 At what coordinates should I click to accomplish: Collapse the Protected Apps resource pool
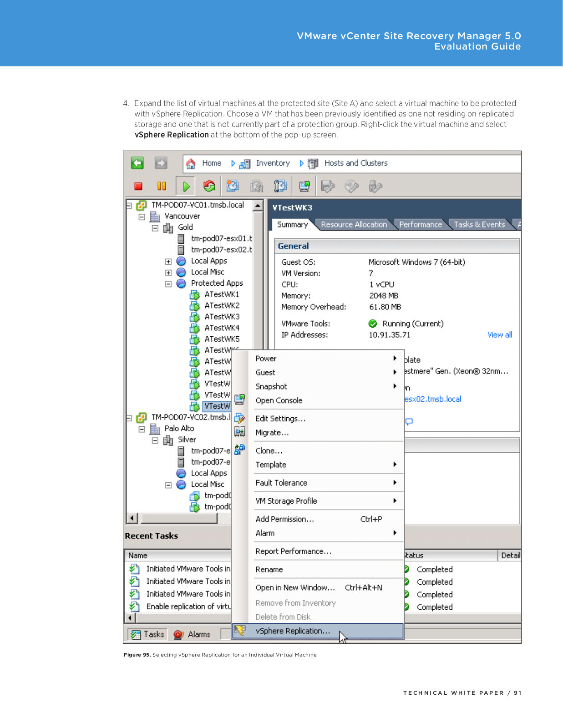click(x=168, y=284)
